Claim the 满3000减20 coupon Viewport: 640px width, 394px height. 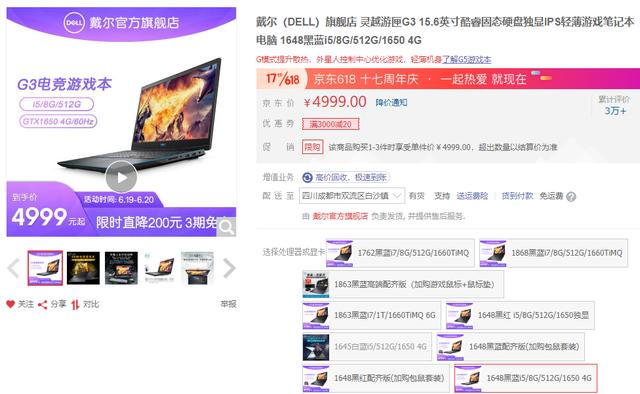tap(331, 124)
